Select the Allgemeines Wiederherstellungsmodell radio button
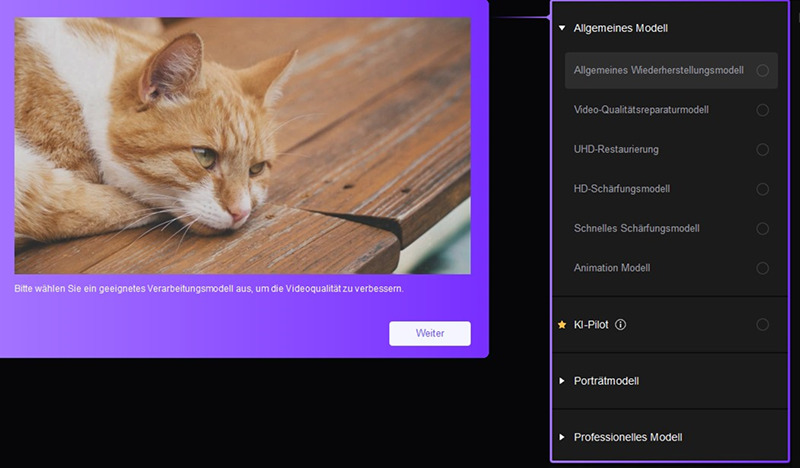Screen dimensions: 800x468 (x=762, y=71)
